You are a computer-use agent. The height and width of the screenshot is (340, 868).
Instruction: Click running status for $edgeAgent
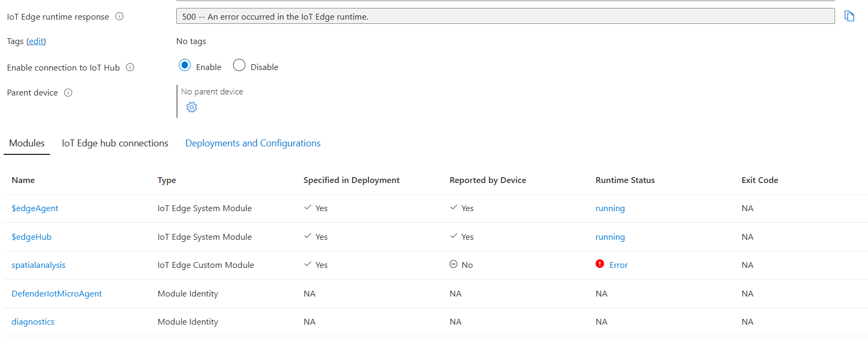coord(610,208)
